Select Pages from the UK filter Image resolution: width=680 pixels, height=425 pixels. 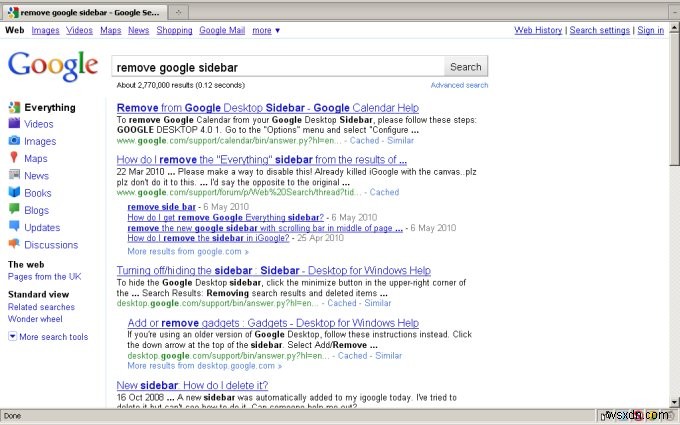[x=44, y=277]
